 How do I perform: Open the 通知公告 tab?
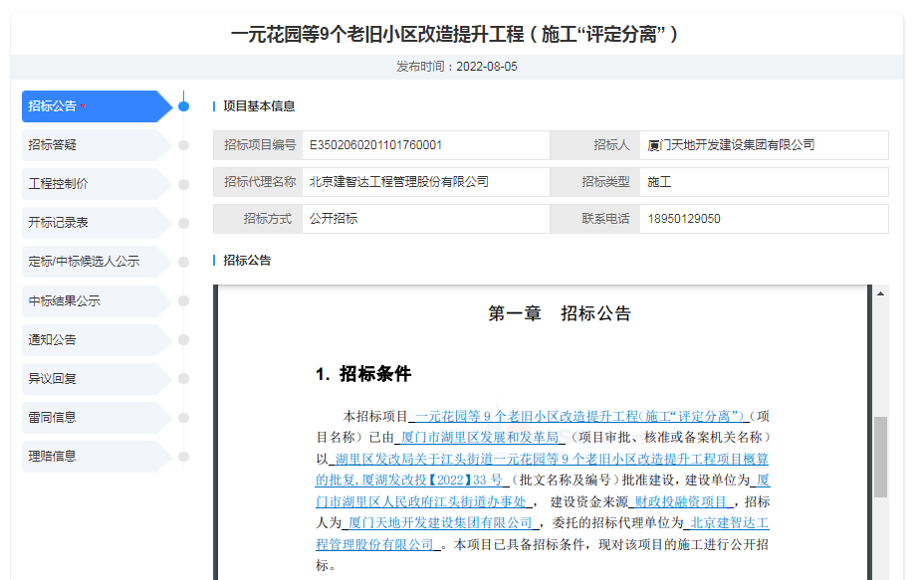[x=90, y=339]
